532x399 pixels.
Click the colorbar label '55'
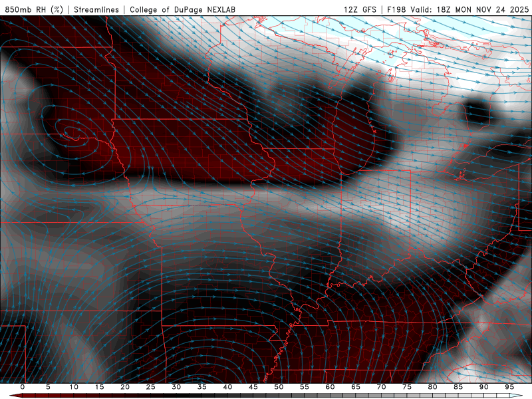click(x=305, y=387)
